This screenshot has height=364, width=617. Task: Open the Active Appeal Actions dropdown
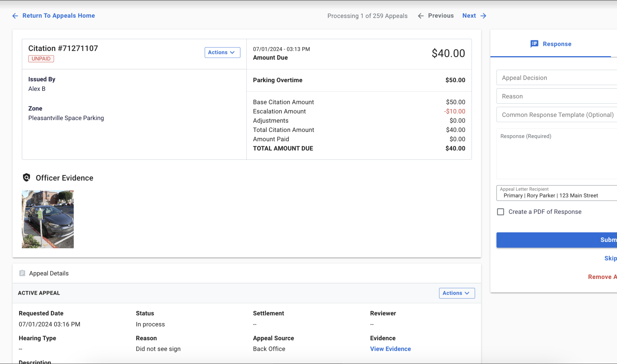tap(457, 293)
